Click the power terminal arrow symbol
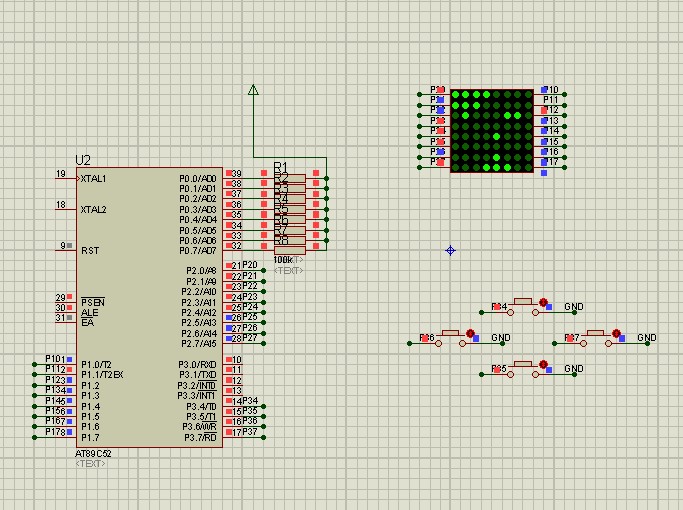 [253, 90]
